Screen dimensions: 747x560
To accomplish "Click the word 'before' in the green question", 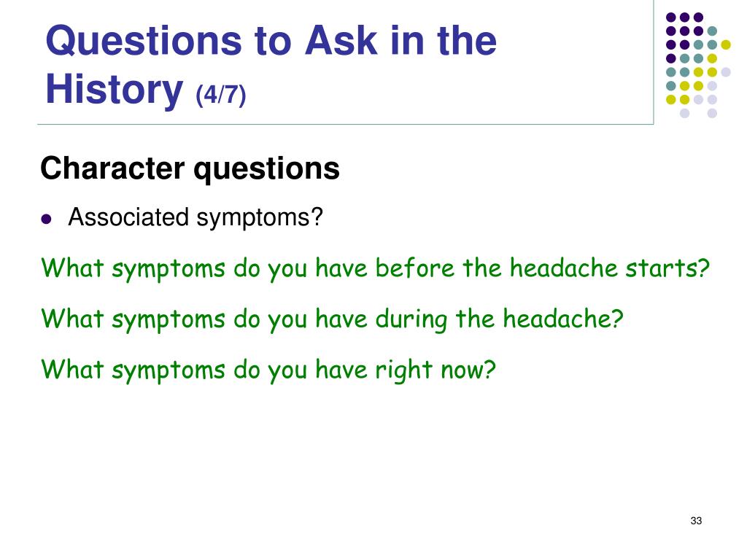I will 415,268.
